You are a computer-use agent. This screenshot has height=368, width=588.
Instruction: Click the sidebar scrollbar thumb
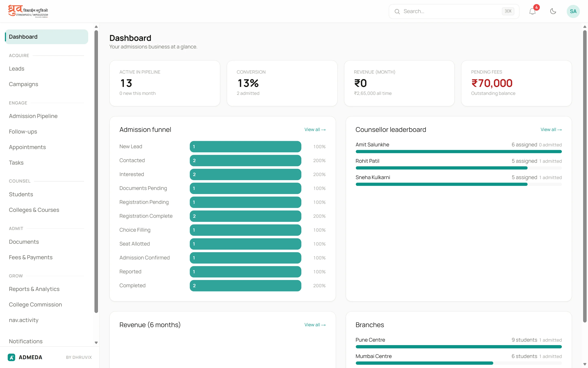[x=96, y=171]
